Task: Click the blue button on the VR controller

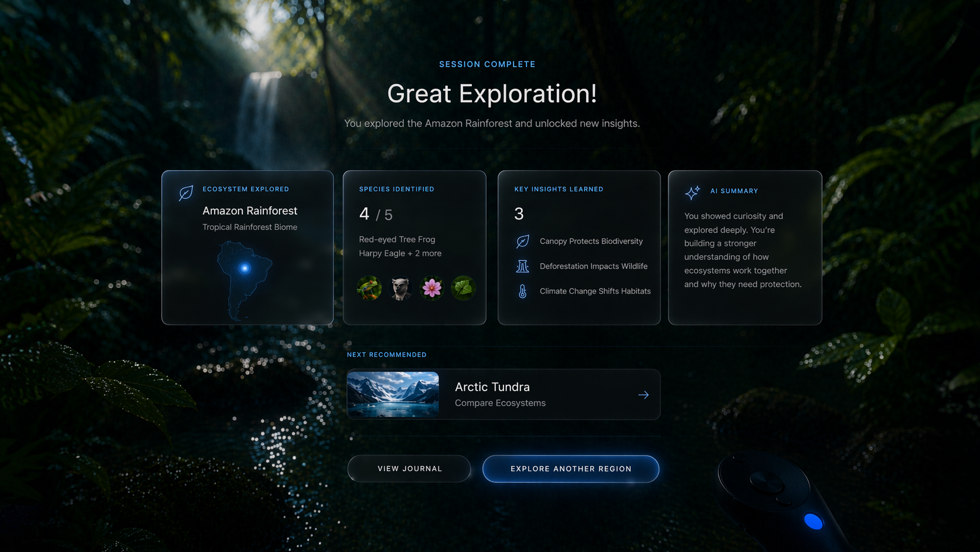Action: coord(814,521)
